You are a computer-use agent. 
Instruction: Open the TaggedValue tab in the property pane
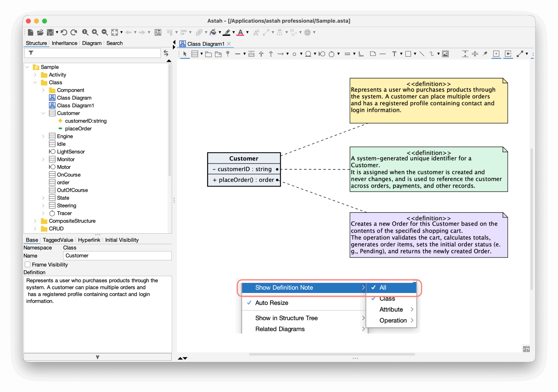pos(58,240)
